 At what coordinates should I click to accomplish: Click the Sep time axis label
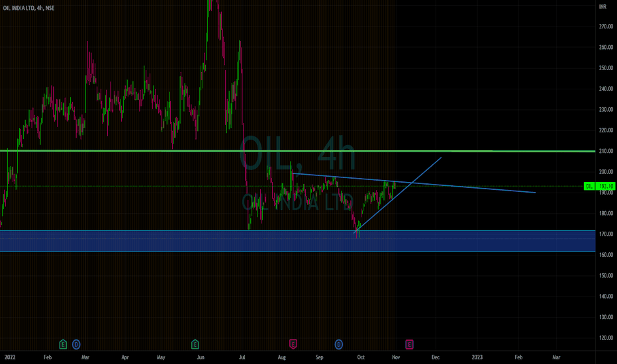tap(320, 357)
